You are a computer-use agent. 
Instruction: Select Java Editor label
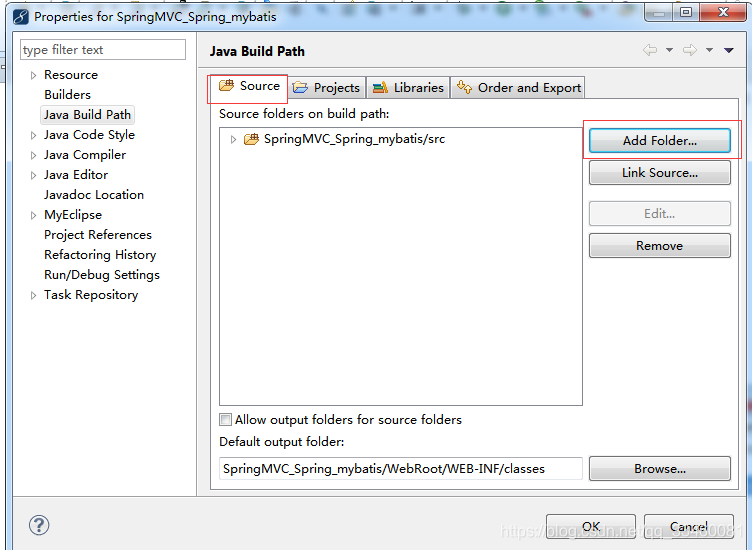pos(76,175)
